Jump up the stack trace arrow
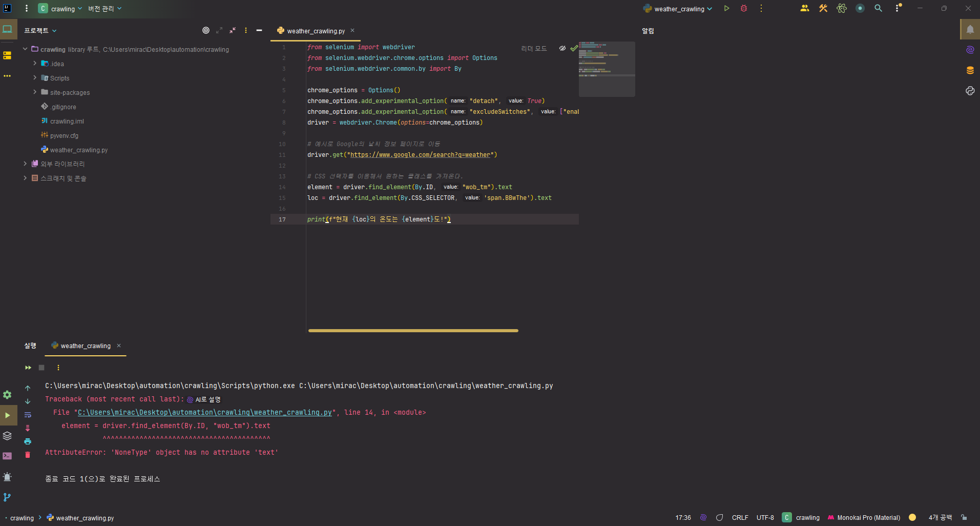 click(x=28, y=388)
